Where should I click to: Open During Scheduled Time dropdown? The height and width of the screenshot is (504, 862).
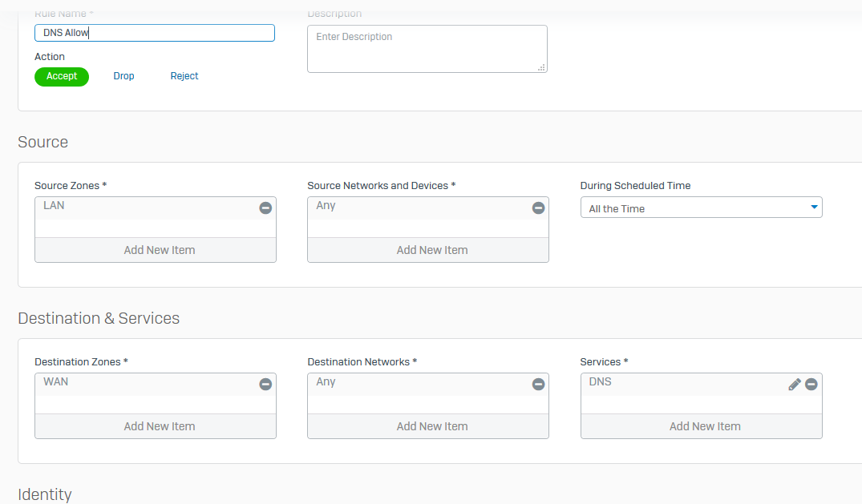pyautogui.click(x=700, y=208)
